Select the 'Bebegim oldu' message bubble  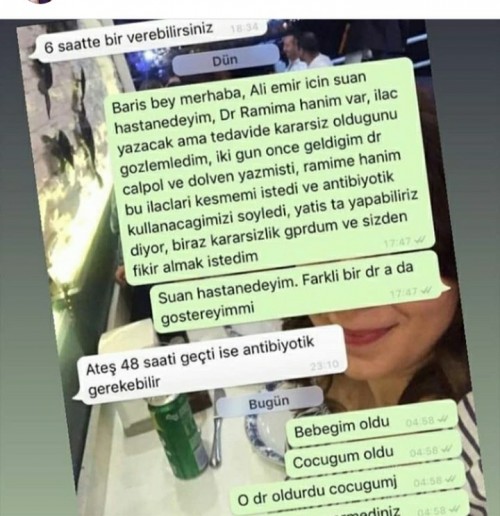point(372,424)
